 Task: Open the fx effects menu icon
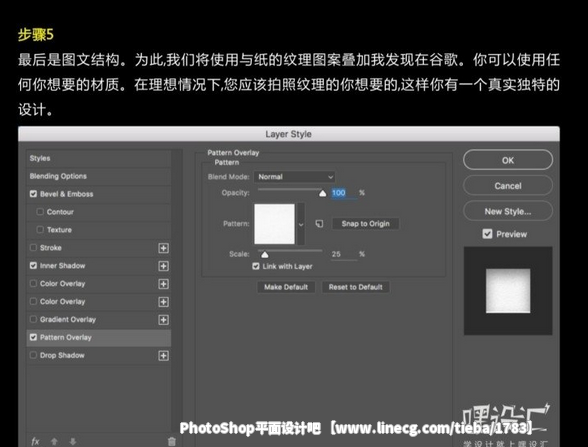pos(35,441)
